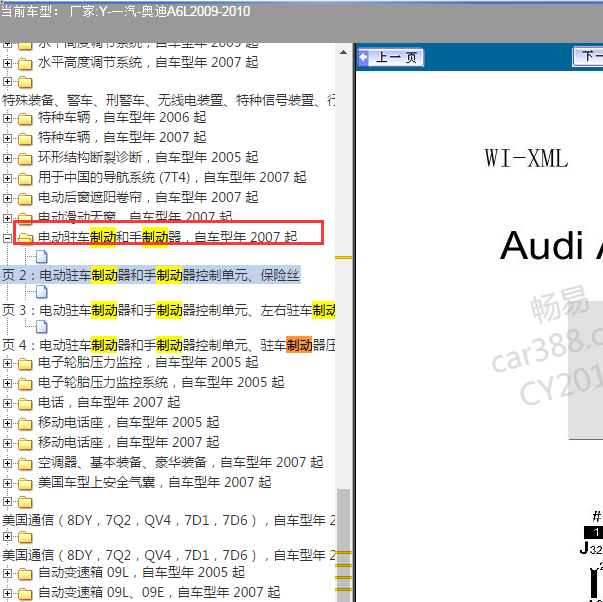This screenshot has height=602, width=603.
Task: Expand 移动电话座 2007 tree node
Action: click(7, 443)
